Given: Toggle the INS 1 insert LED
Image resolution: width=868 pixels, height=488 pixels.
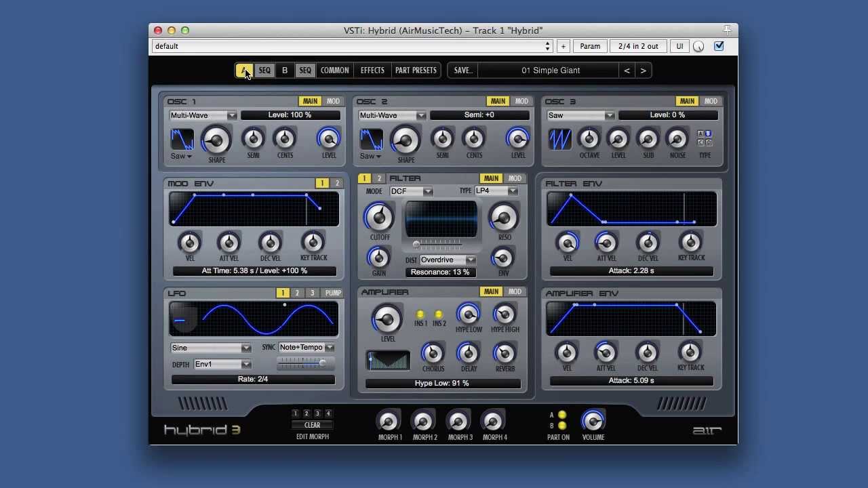Looking at the screenshot, I should tap(420, 314).
